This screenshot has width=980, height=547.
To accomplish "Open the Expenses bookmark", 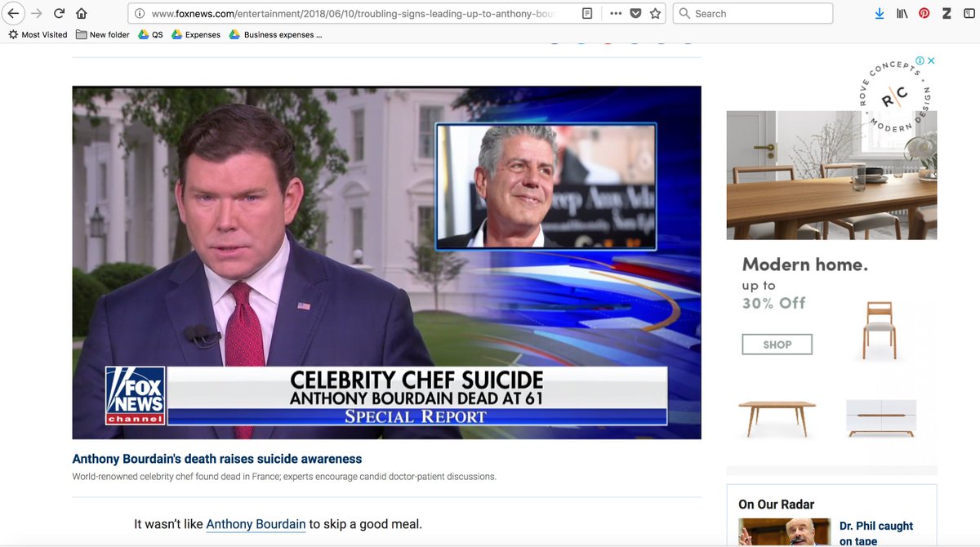I will [196, 35].
